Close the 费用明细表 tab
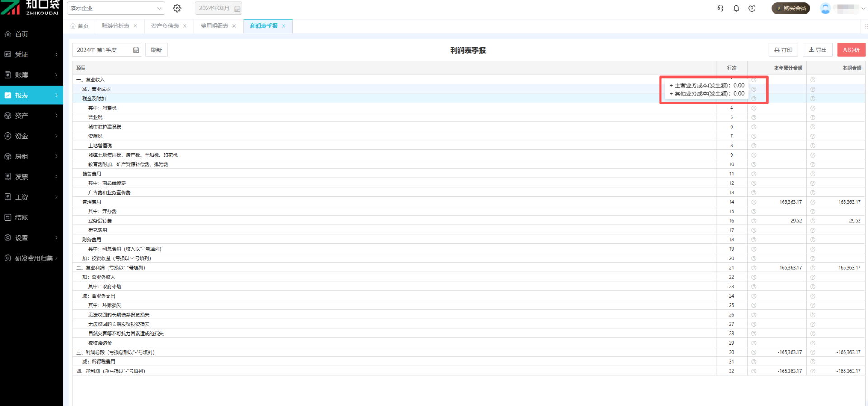This screenshot has height=406, width=868. [234, 26]
